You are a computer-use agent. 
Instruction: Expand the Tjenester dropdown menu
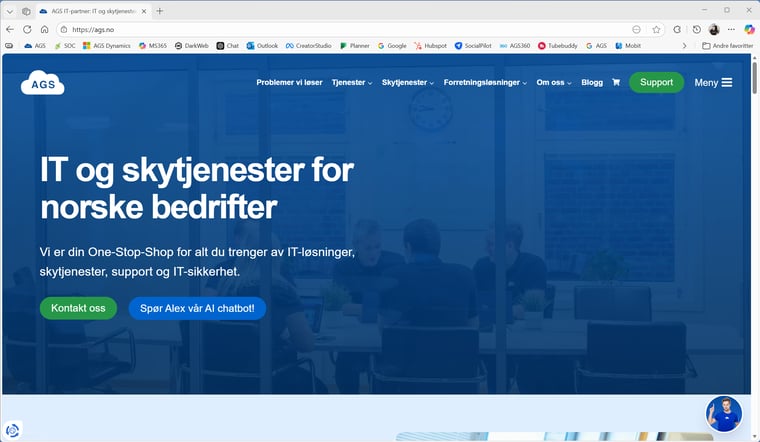tap(352, 82)
